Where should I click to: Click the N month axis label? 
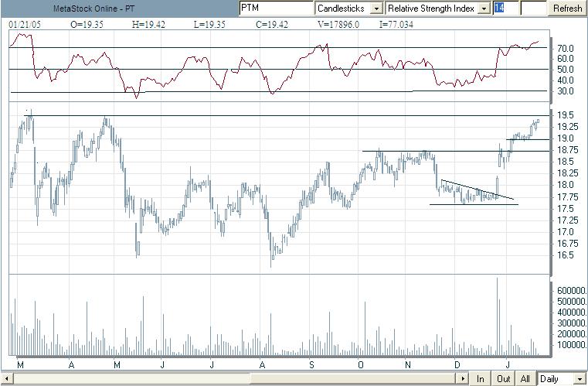(408, 364)
